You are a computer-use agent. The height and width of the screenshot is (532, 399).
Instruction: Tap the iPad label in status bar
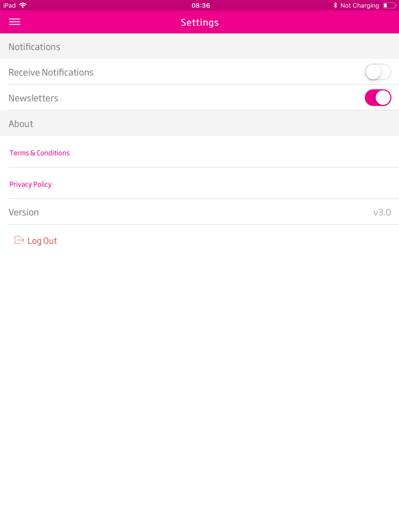coord(10,5)
